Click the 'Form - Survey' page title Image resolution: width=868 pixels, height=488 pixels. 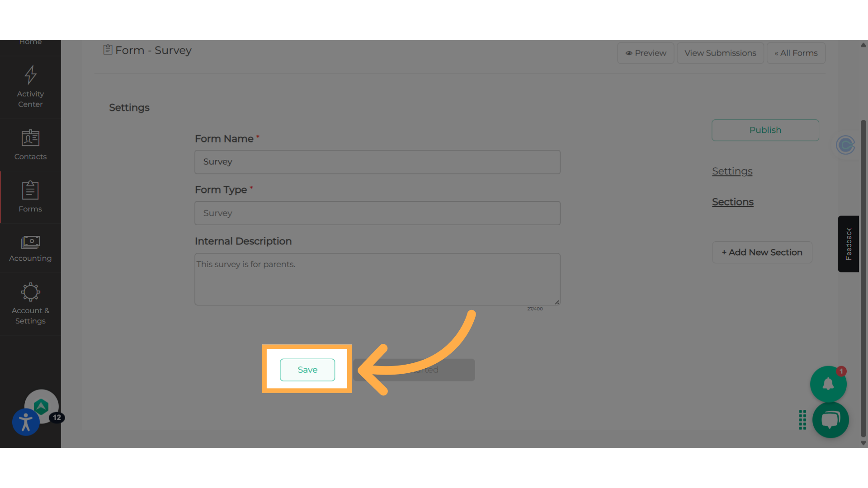click(153, 50)
